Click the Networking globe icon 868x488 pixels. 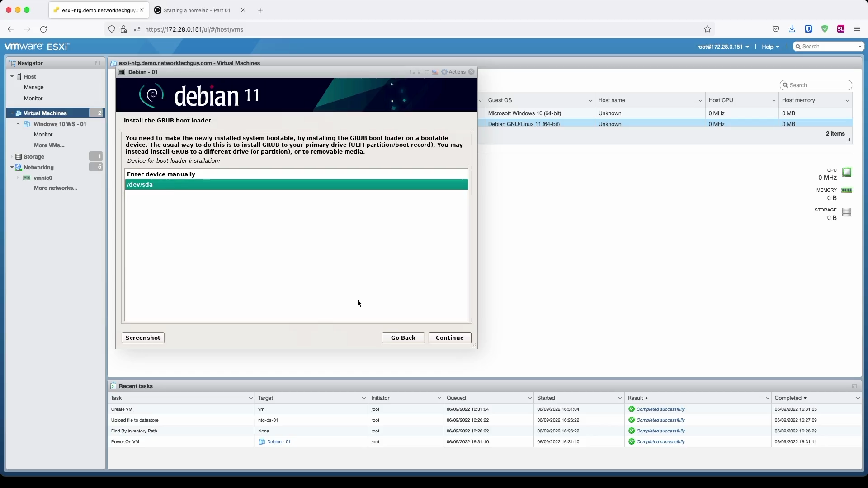19,168
